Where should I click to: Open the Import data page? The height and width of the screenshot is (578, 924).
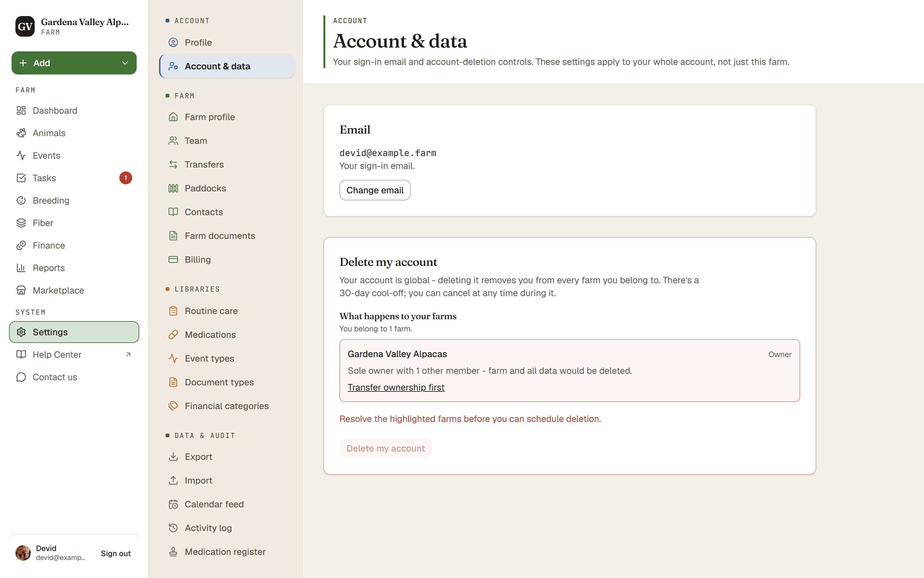point(227,480)
